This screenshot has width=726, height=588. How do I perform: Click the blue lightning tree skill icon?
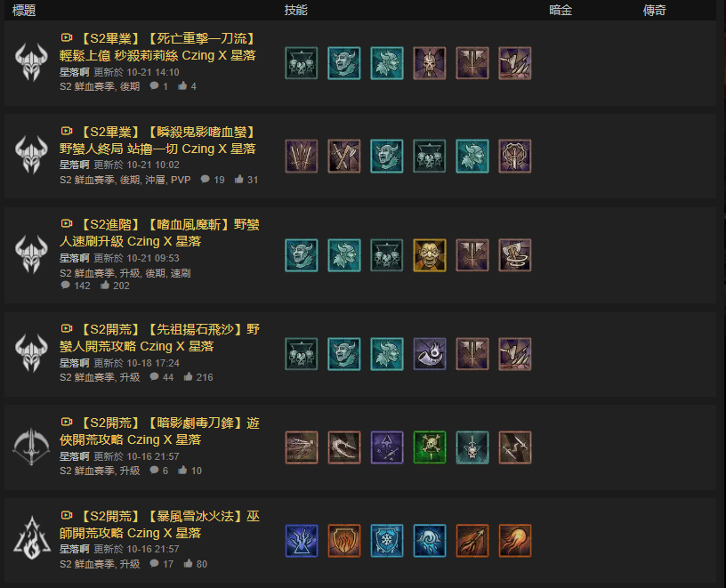(x=302, y=540)
